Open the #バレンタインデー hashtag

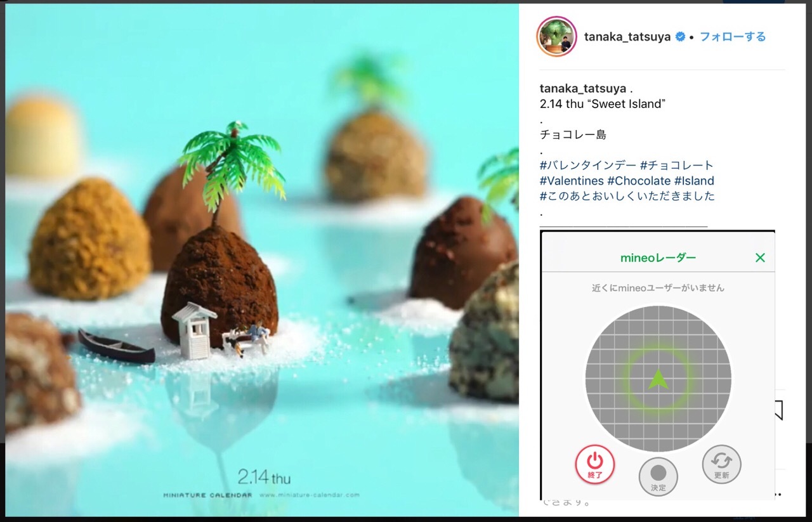[588, 166]
